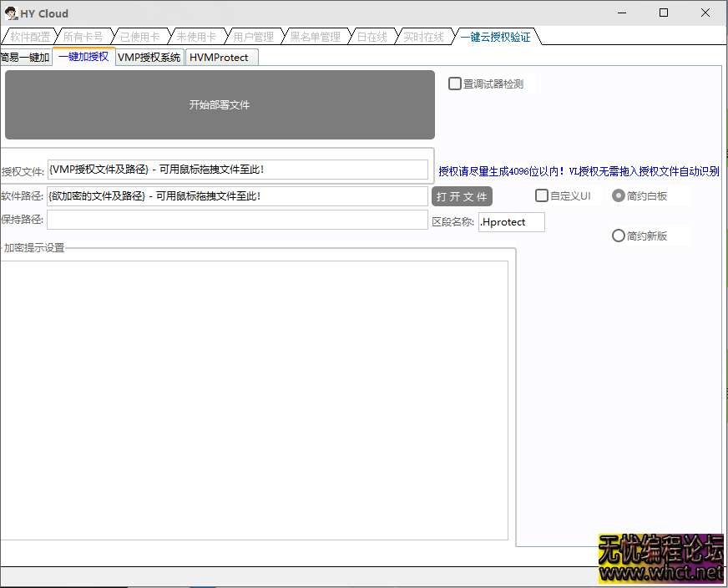Select the 简约白板 radio option
This screenshot has height=588, width=728.
point(619,195)
